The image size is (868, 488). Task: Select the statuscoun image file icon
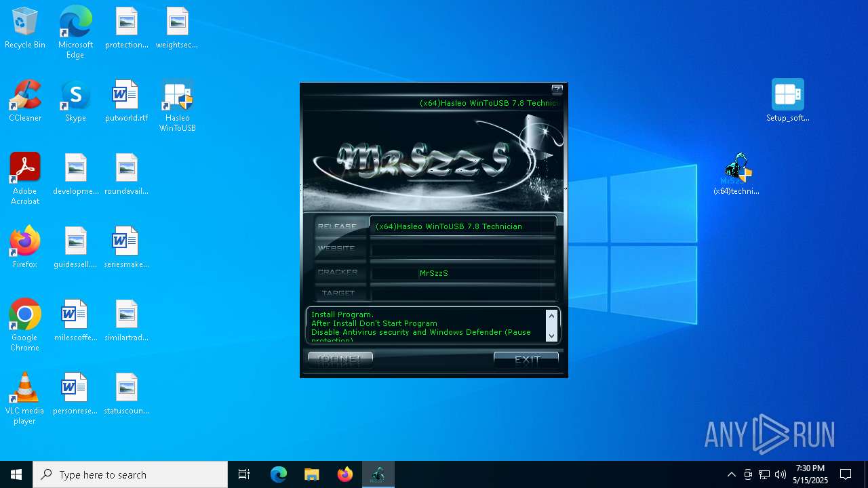126,394
